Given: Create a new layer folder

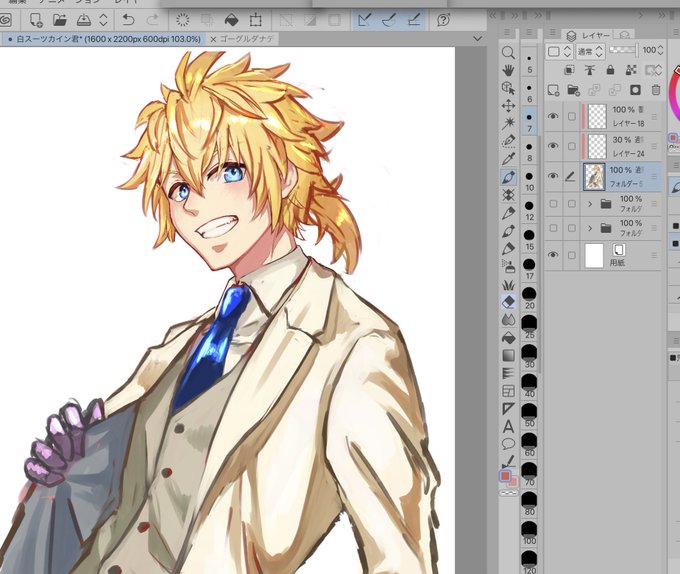Looking at the screenshot, I should pos(573,90).
